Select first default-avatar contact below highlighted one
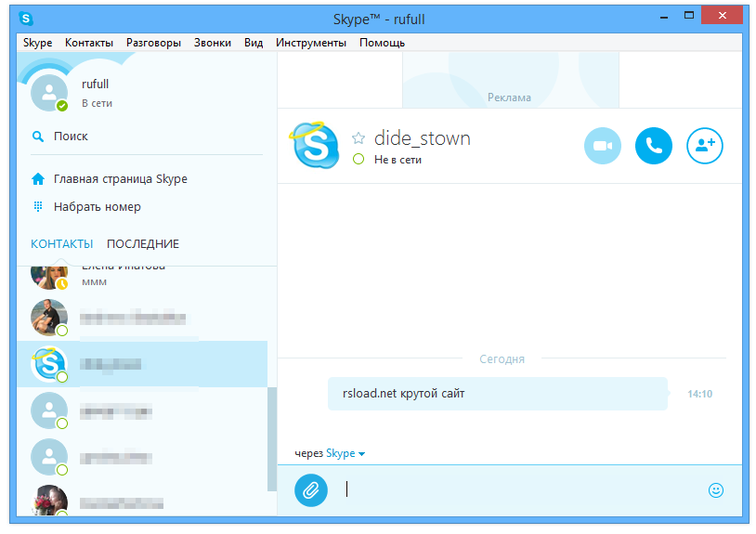The height and width of the screenshot is (534, 756). (x=142, y=411)
